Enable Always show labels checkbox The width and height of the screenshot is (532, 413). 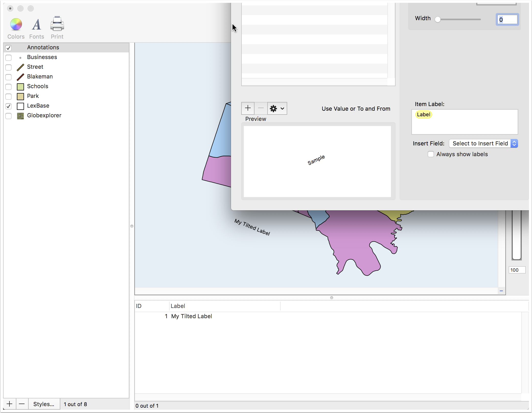(431, 154)
